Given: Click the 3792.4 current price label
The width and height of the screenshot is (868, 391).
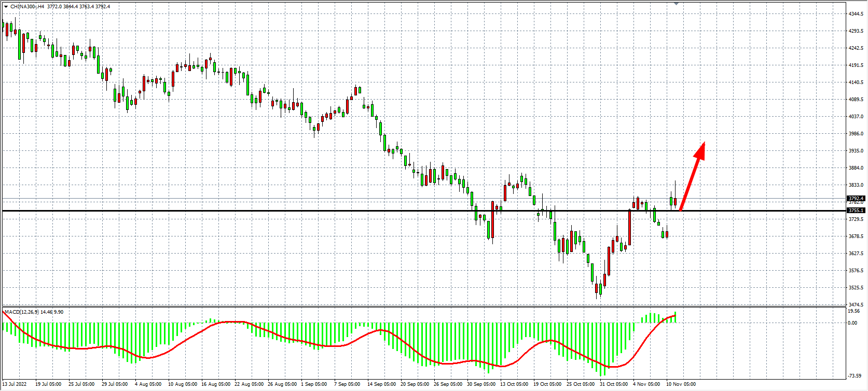Looking at the screenshot, I should (856, 199).
